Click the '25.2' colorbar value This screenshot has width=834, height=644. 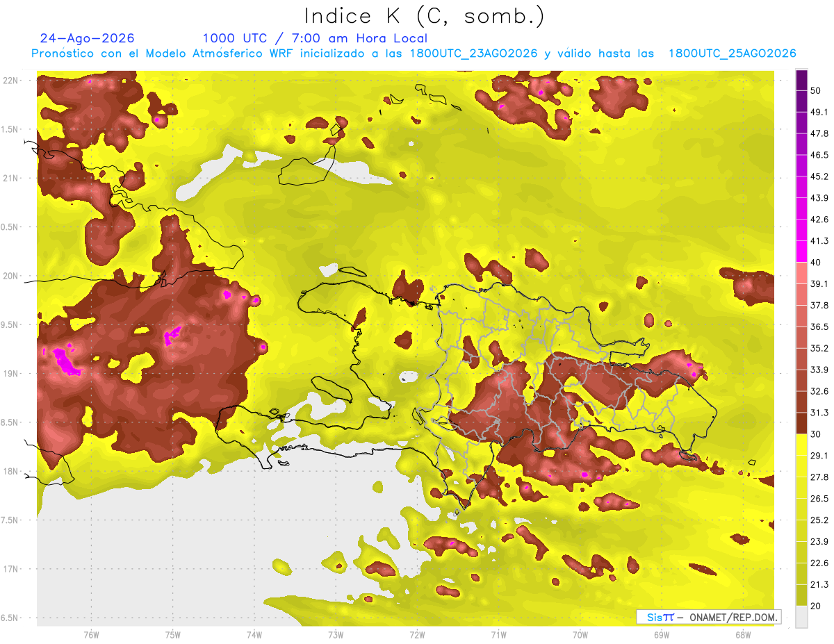tap(819, 520)
